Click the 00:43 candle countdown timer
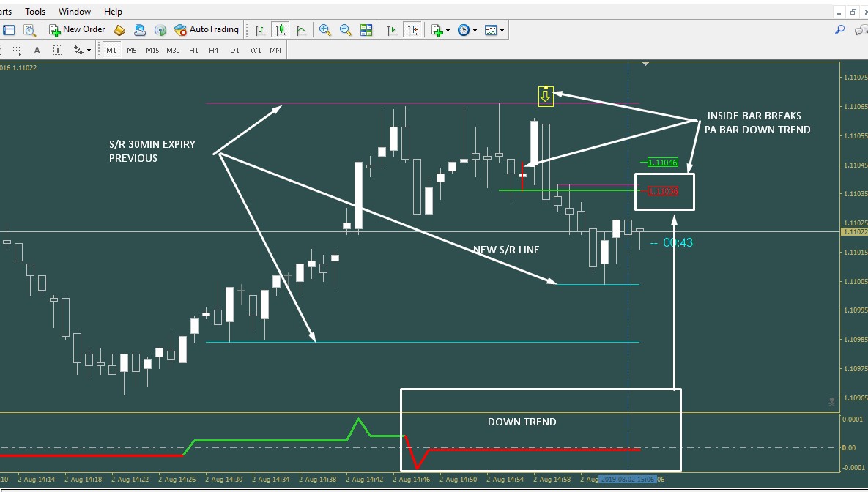The image size is (868, 492). [x=678, y=242]
